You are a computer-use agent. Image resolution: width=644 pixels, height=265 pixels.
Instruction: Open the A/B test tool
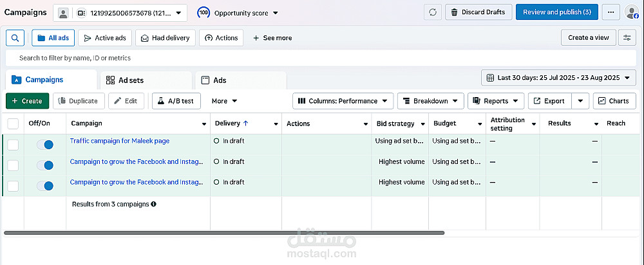(176, 101)
